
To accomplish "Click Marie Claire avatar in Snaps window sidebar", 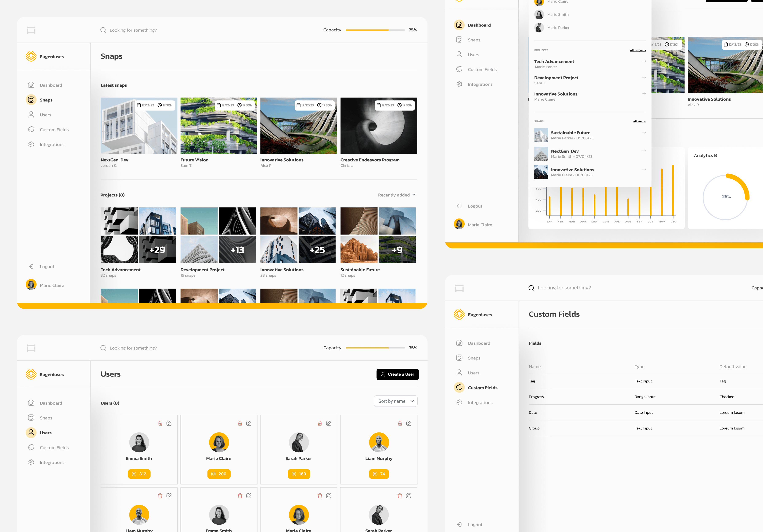I will tap(31, 285).
